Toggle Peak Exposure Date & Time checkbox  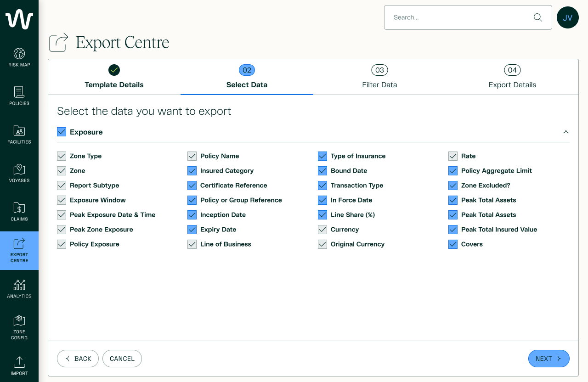tap(62, 215)
